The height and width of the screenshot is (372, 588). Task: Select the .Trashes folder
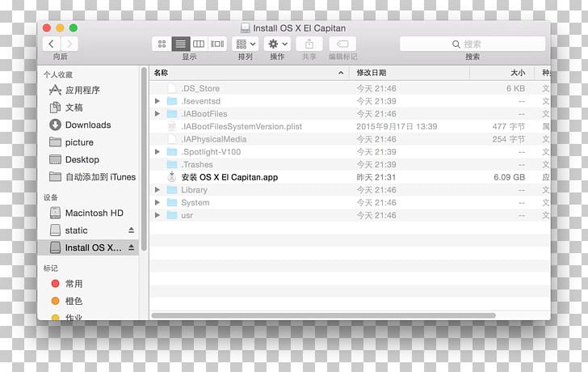coord(351,164)
